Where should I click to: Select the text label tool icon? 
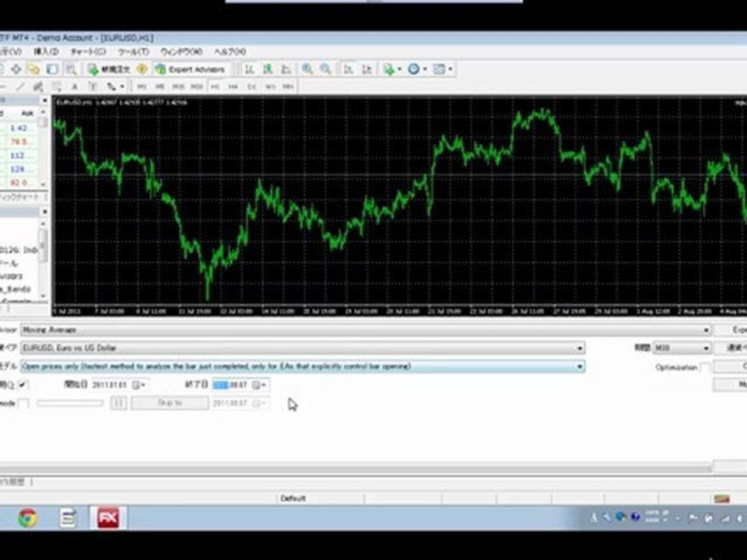tap(93, 86)
